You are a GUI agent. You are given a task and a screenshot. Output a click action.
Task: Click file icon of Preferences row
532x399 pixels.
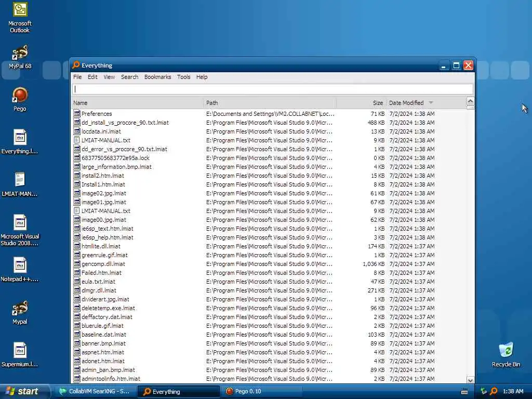pyautogui.click(x=77, y=114)
